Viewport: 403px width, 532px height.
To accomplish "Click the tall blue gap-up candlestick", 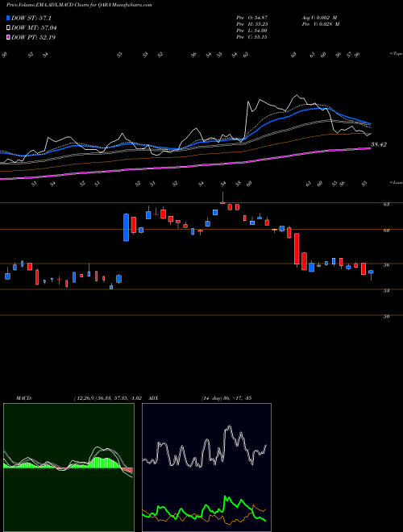I will [x=127, y=227].
